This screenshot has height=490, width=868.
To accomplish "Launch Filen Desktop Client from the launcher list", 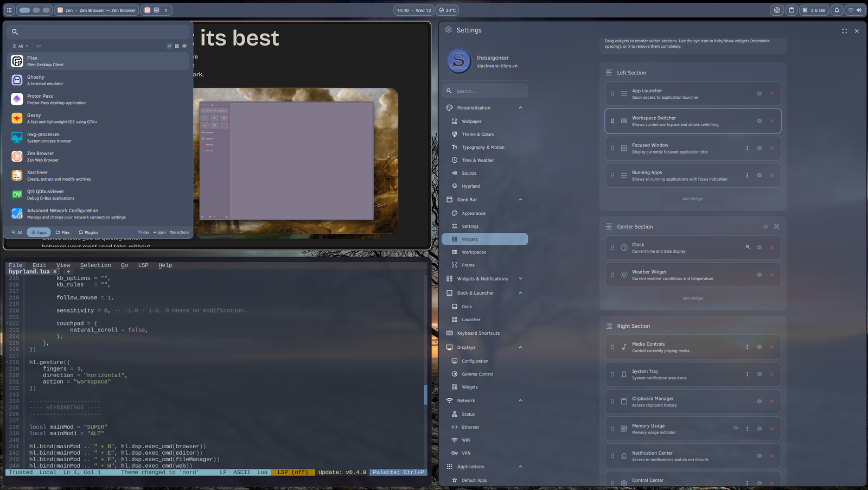I will click(x=99, y=61).
